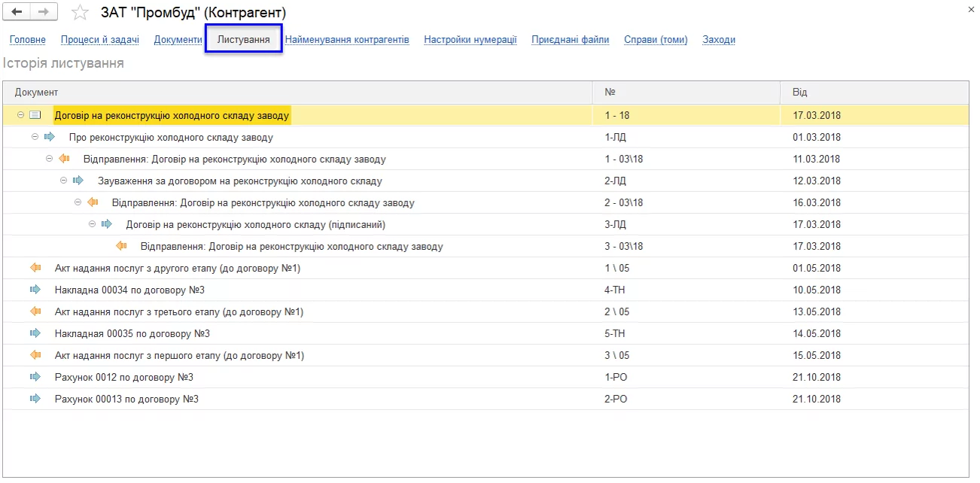Image resolution: width=980 pixels, height=483 pixels.
Task: Open the 'Приєднані файли' link
Action: click(x=570, y=40)
